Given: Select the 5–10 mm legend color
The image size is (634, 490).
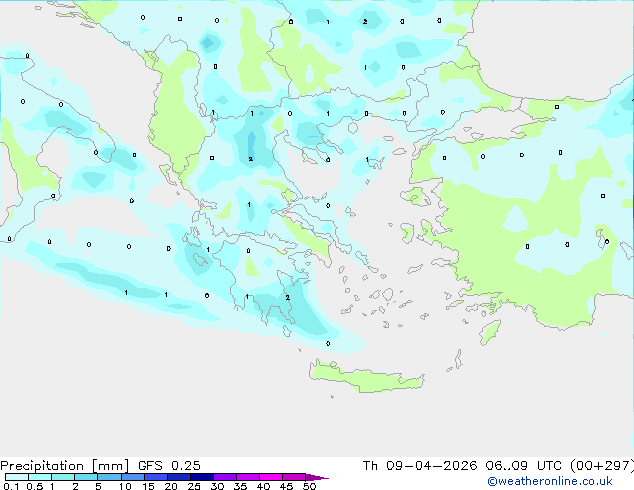Looking at the screenshot, I should [109, 477].
